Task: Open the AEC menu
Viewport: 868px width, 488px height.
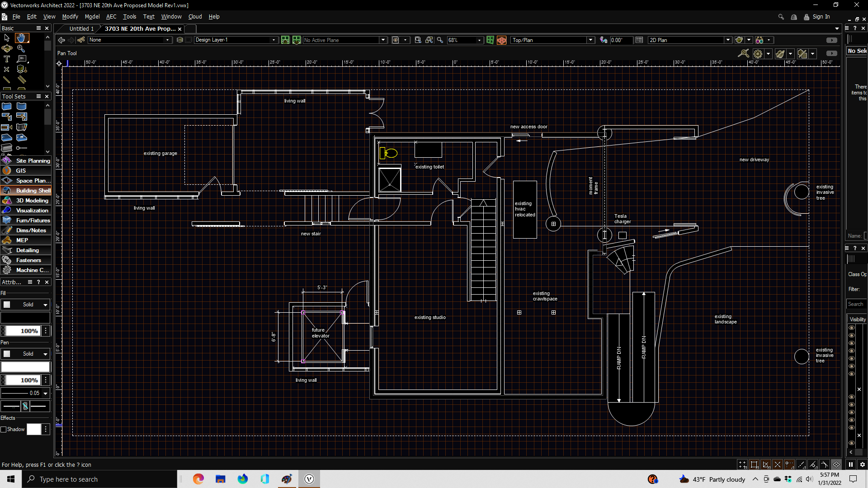Action: tap(111, 17)
